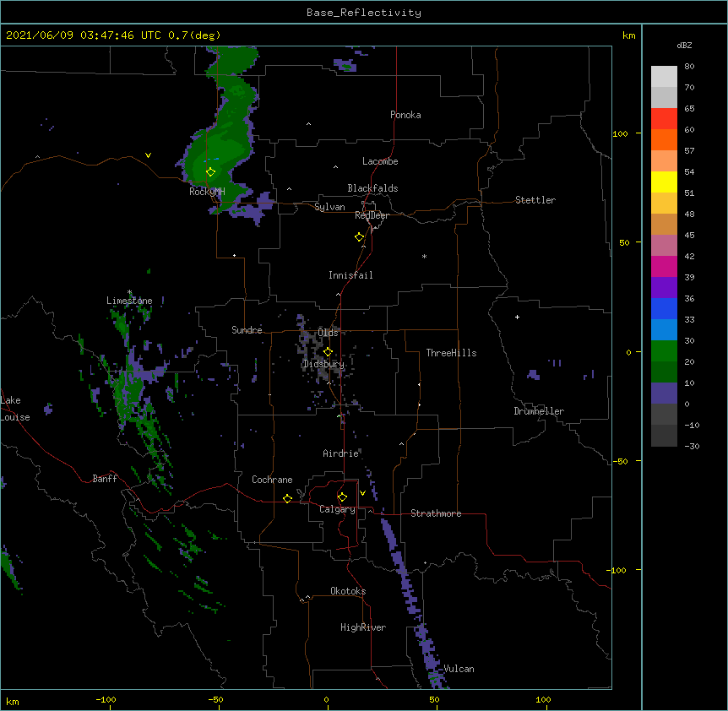Select the ThreeHills label
Viewport: 728px width, 711px height.
tap(451, 353)
